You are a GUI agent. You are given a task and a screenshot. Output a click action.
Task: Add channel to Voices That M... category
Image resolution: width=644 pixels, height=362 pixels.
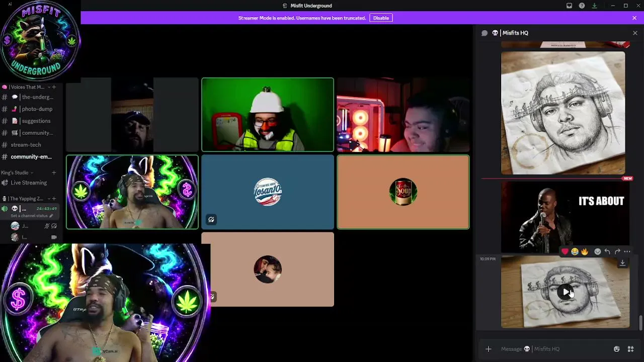54,87
